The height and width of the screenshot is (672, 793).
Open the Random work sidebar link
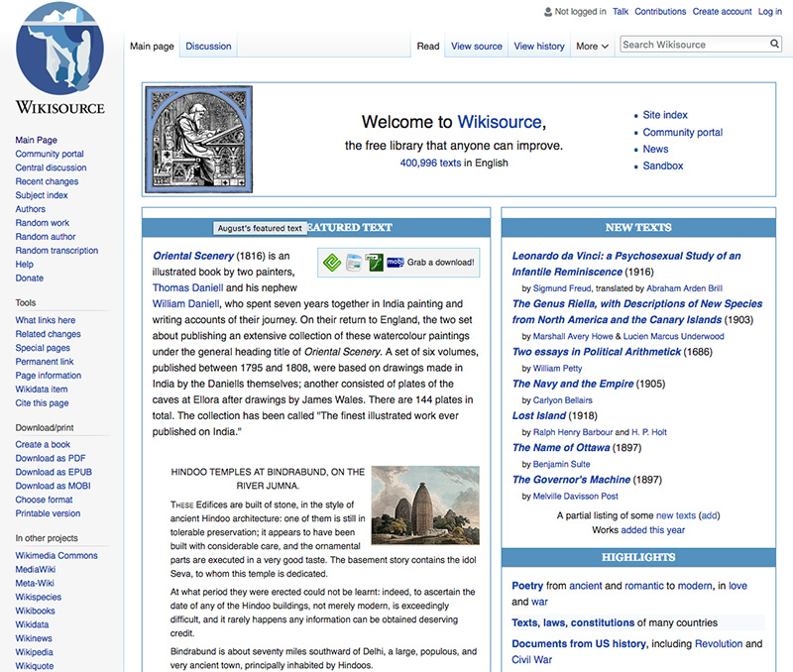[x=42, y=223]
